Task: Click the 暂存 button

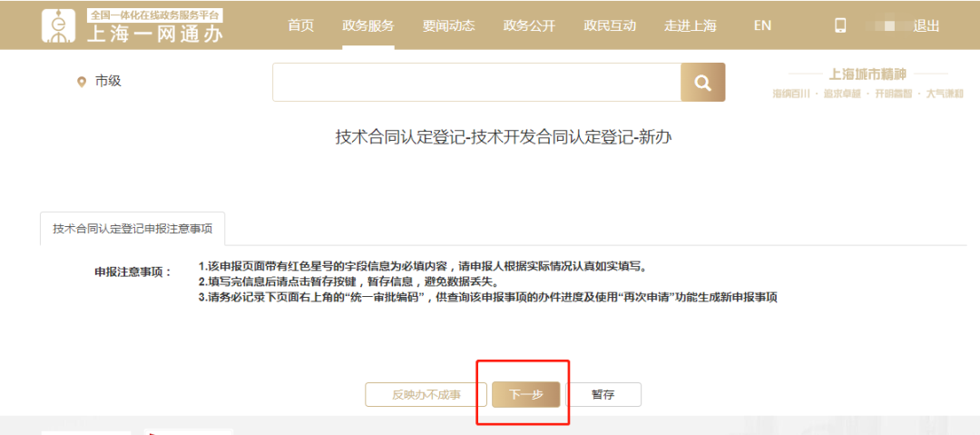Action: click(603, 395)
